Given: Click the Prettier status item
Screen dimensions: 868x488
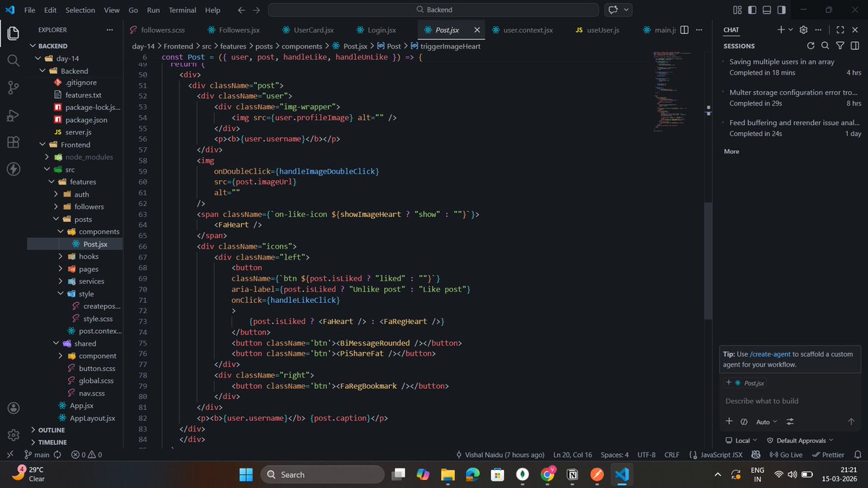Looking at the screenshot, I should click(x=828, y=455).
